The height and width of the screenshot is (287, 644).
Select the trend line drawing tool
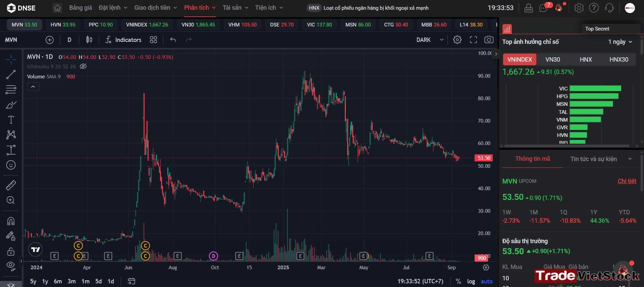tap(11, 75)
